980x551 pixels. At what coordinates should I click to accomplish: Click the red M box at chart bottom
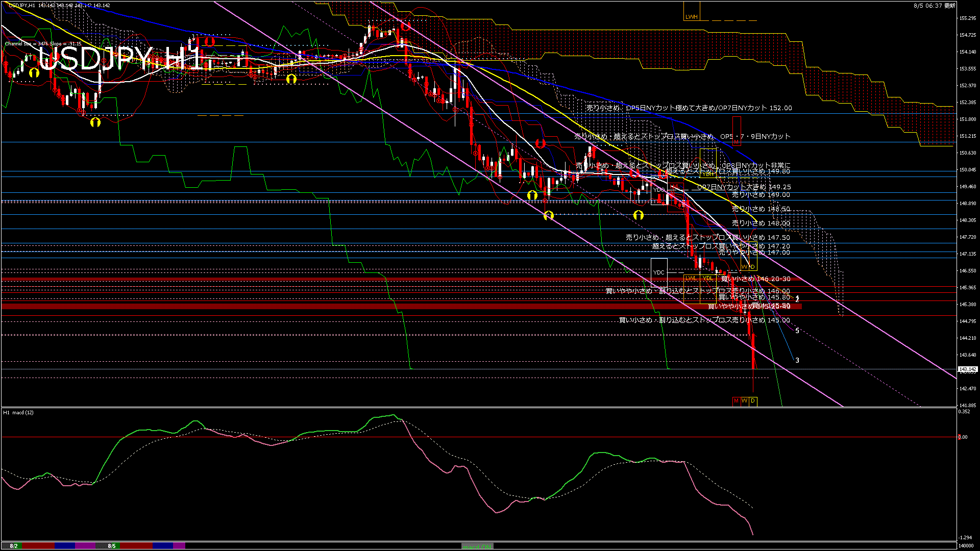click(x=736, y=401)
